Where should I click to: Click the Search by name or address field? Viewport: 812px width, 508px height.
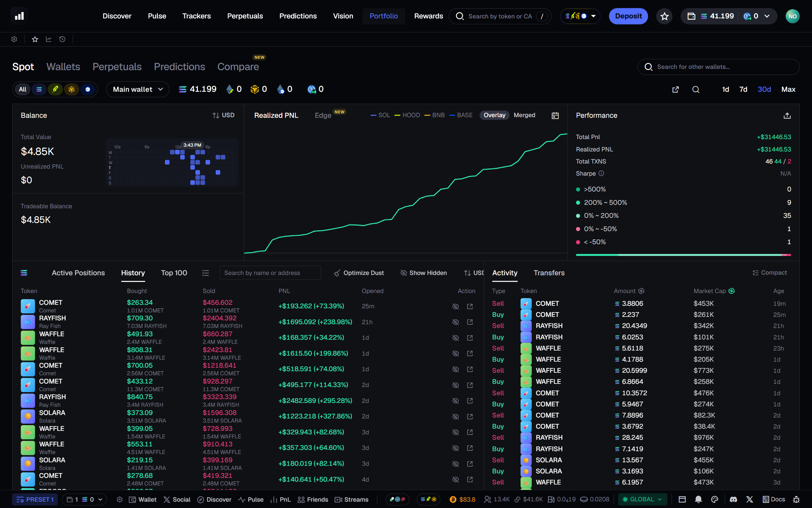(270, 273)
